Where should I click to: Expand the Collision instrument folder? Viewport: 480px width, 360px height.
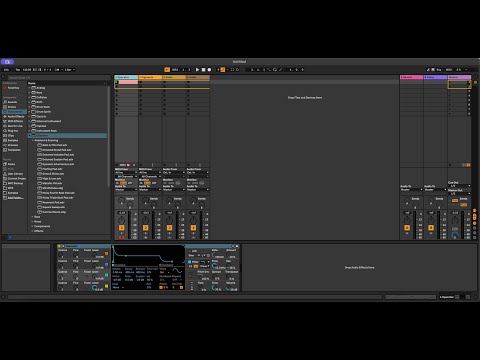(x=29, y=97)
